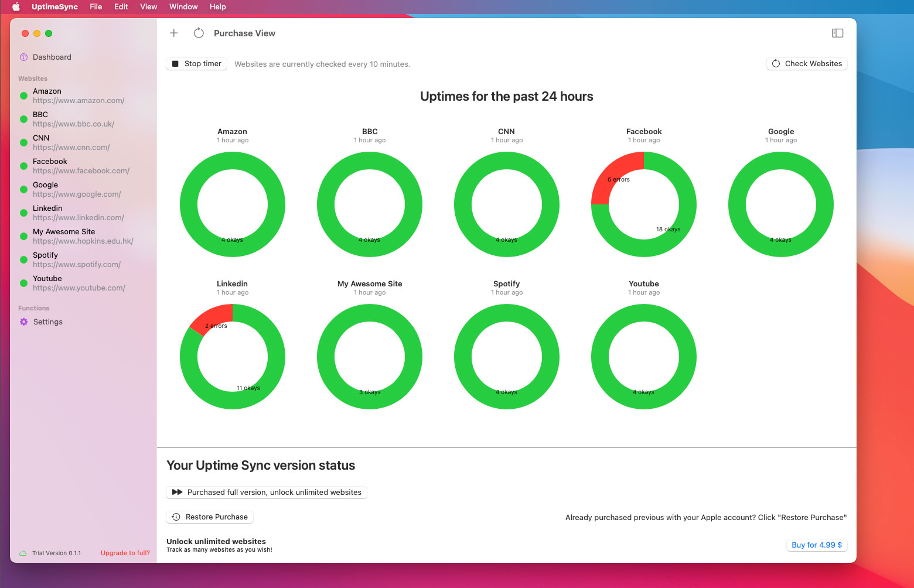The width and height of the screenshot is (914, 588).
Task: Open the File menu
Action: click(x=96, y=7)
